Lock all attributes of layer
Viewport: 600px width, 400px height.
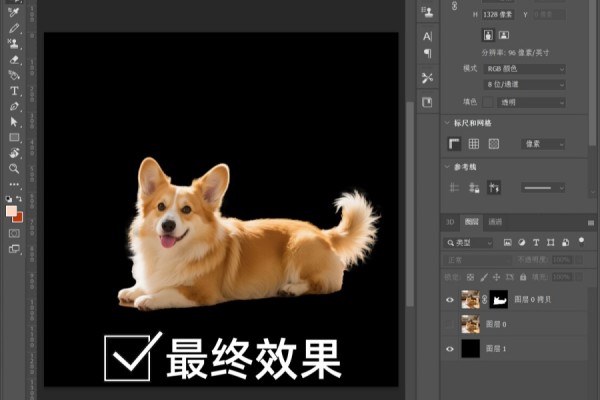[x=523, y=277]
